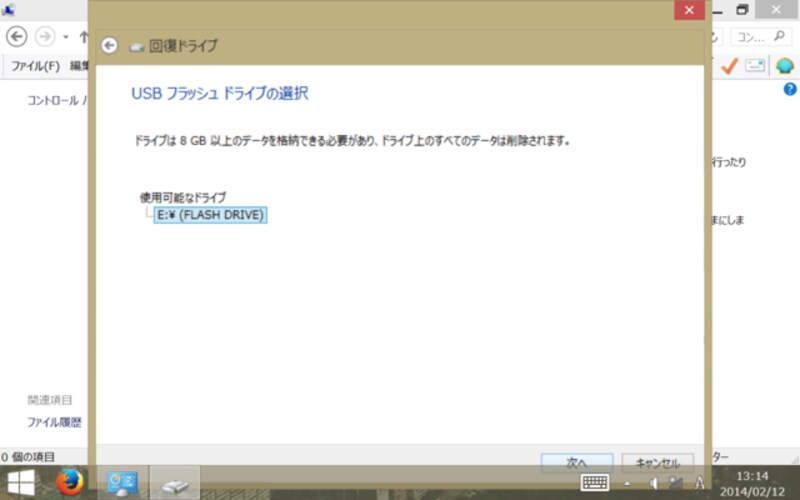The width and height of the screenshot is (800, 500).
Task: Click the キャンセル (Cancel) button
Action: tap(658, 462)
